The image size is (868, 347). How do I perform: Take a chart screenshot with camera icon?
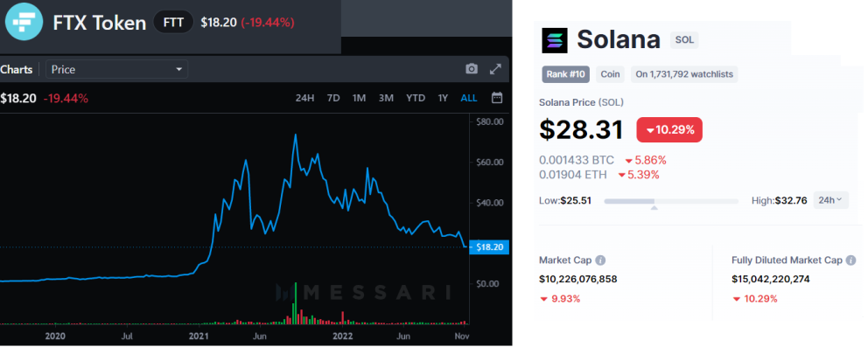472,69
